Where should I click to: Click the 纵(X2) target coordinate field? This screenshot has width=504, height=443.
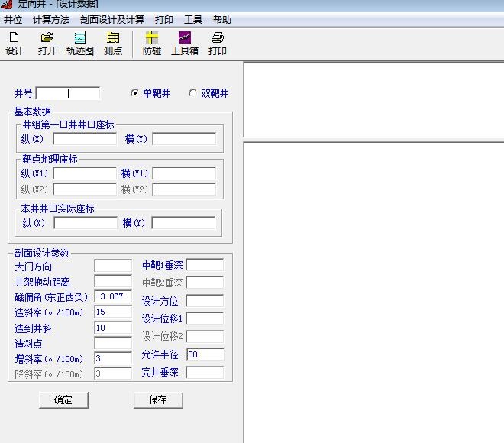85,189
